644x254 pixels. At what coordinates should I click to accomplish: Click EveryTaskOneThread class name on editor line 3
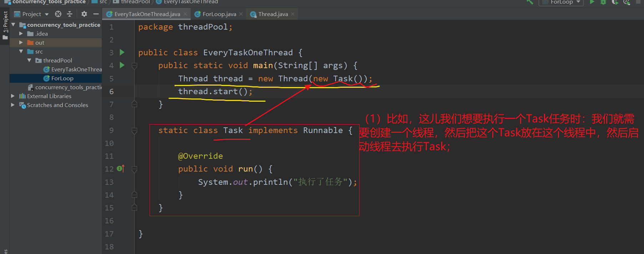pyautogui.click(x=248, y=53)
